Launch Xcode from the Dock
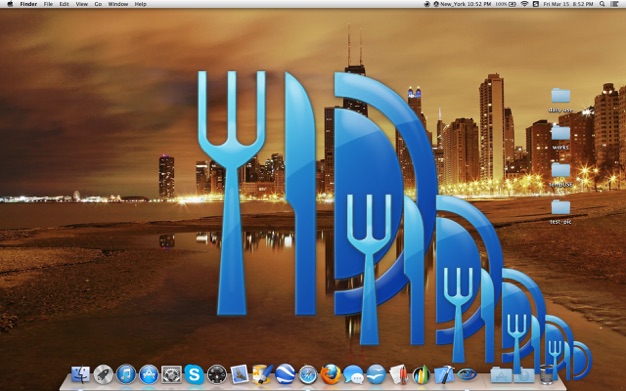Image resolution: width=626 pixels, height=391 pixels. (444, 375)
